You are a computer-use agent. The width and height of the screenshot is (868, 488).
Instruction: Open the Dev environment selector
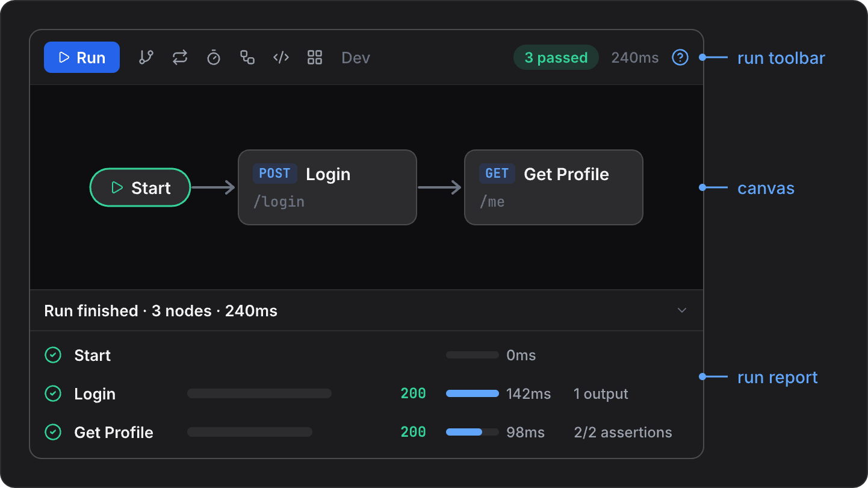(356, 58)
